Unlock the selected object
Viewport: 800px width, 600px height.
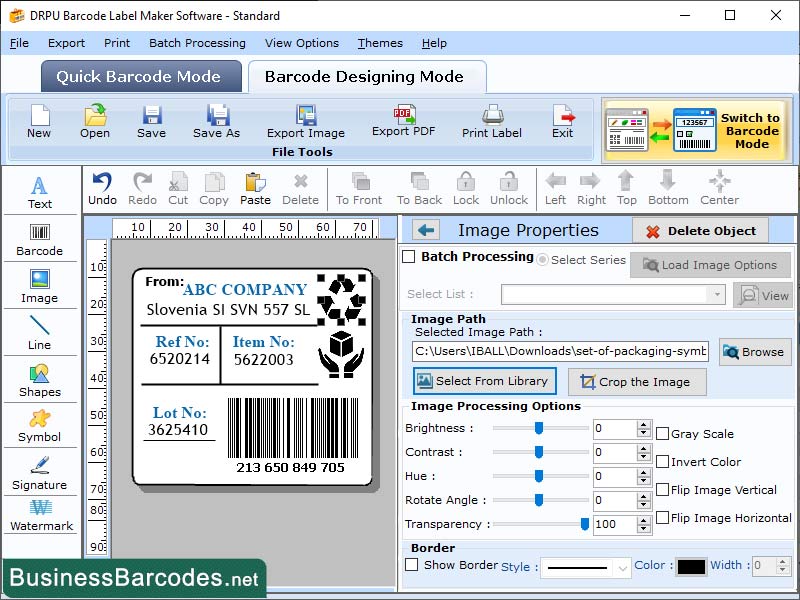coord(509,189)
